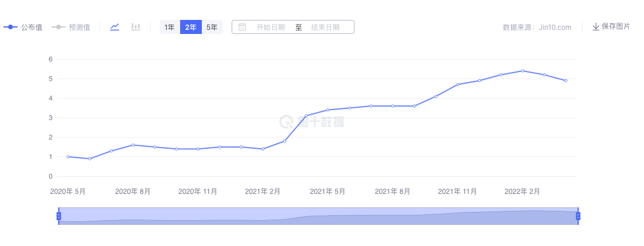Viewport: 644px width, 246px height.
Task: Switch to bar chart view icon
Action: pyautogui.click(x=136, y=27)
